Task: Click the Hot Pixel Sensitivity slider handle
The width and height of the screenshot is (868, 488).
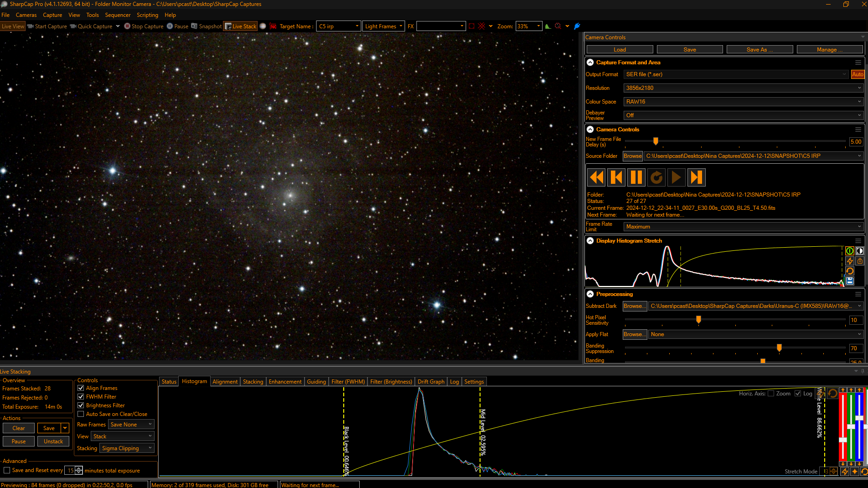Action: point(698,320)
